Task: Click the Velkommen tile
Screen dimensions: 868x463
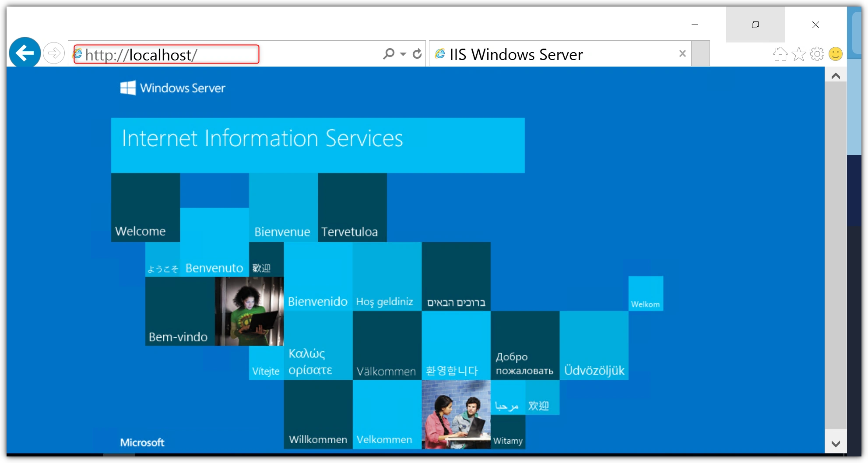Action: (387, 414)
